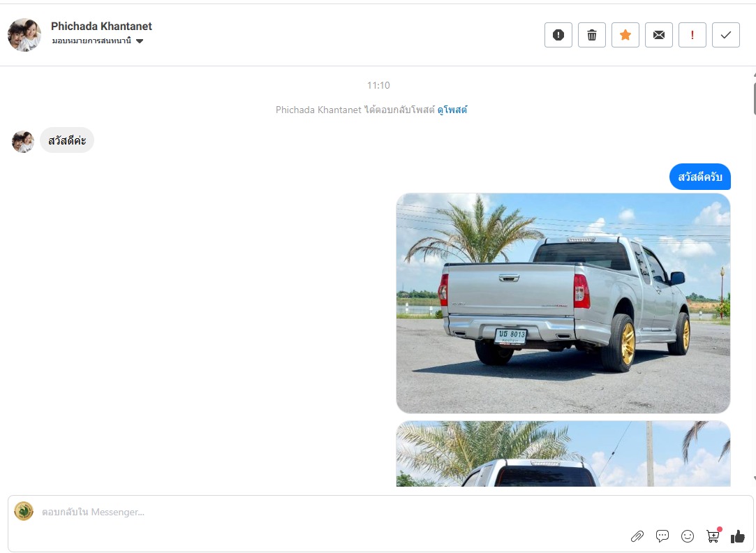Open the ดูโพสต์ post link
The width and height of the screenshot is (756, 553).
(x=452, y=110)
